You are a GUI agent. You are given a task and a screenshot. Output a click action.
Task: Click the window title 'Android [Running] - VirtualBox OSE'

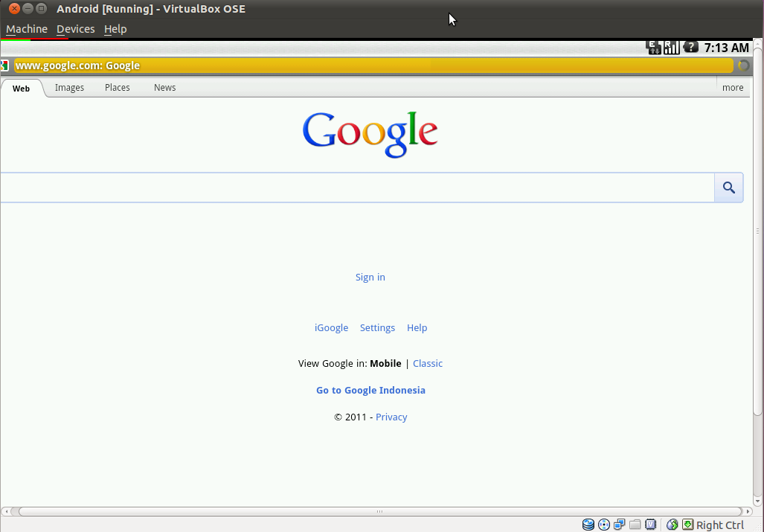click(151, 9)
